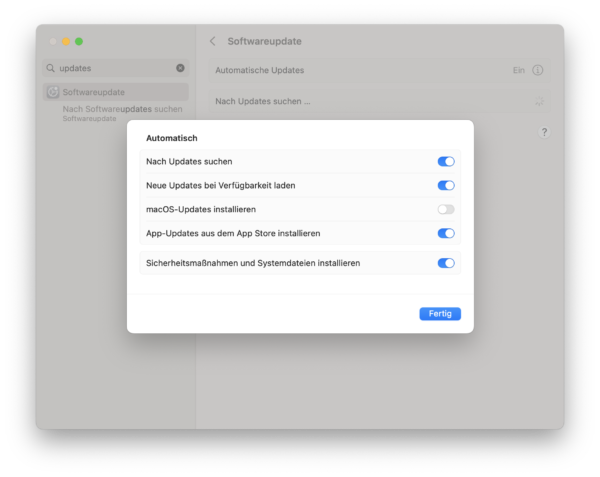Click the 'Automatische Updates' row label
The width and height of the screenshot is (600, 477).
(x=259, y=70)
